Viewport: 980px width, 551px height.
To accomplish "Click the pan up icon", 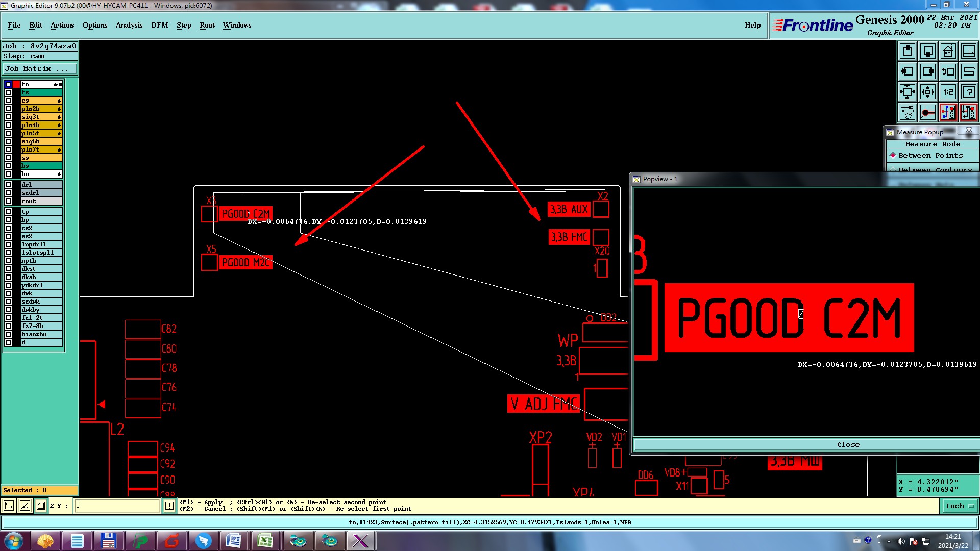I will [x=908, y=51].
